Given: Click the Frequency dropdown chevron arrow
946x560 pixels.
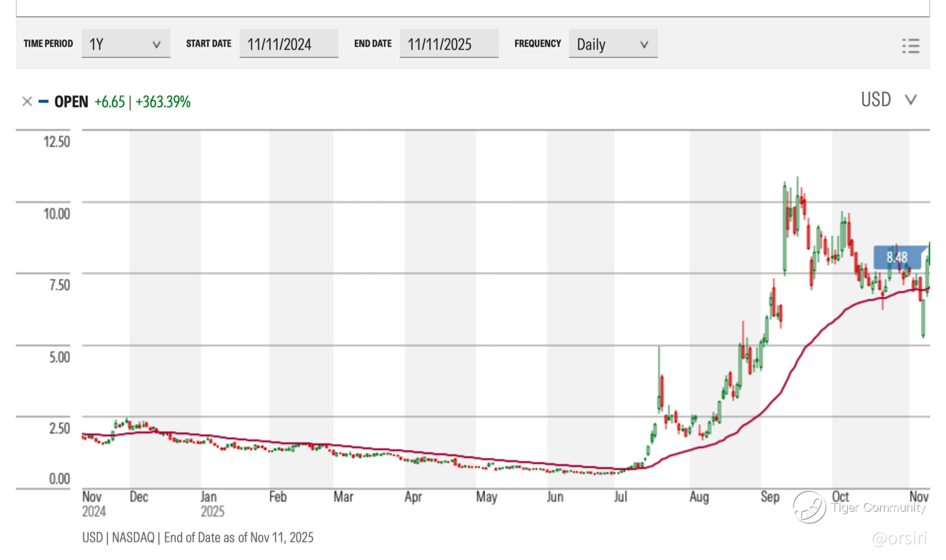Looking at the screenshot, I should pos(644,45).
